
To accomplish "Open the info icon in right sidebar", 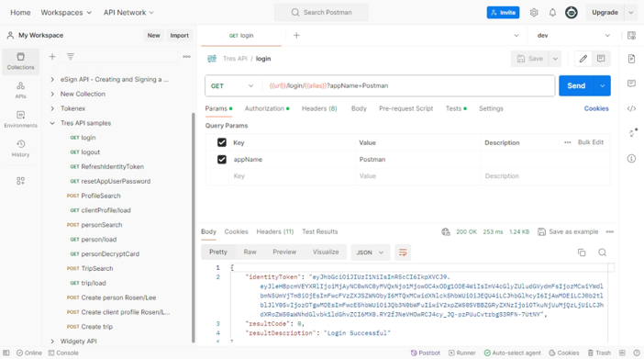I will [631, 158].
